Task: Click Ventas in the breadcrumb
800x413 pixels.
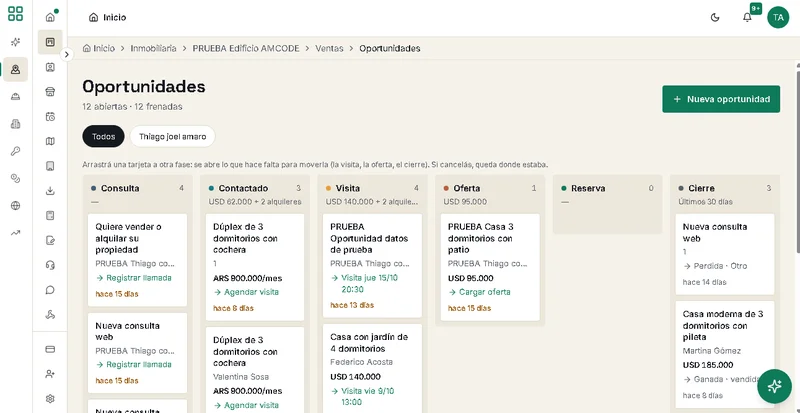Action: tap(329, 48)
